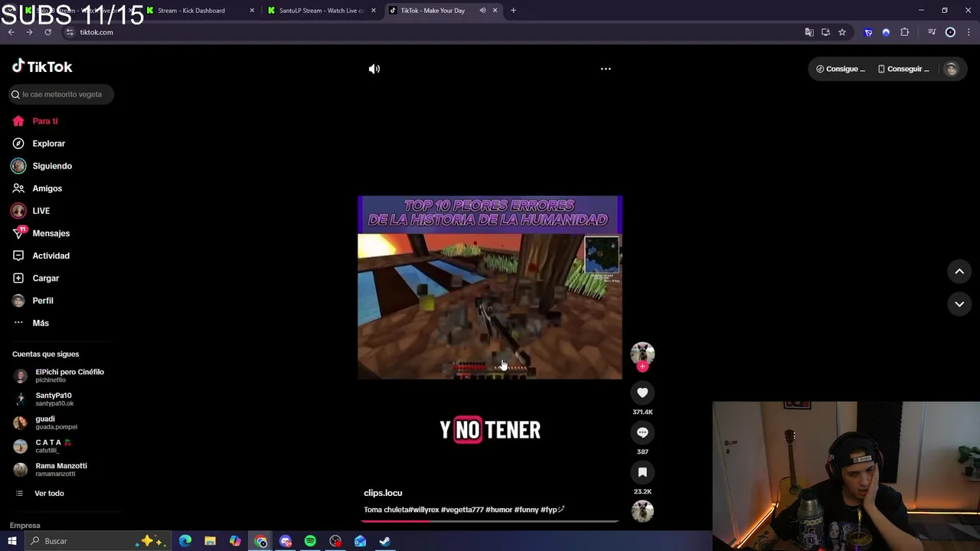Open the Chrome three-dot menu
This screenshot has width=980, height=551.
[x=969, y=32]
